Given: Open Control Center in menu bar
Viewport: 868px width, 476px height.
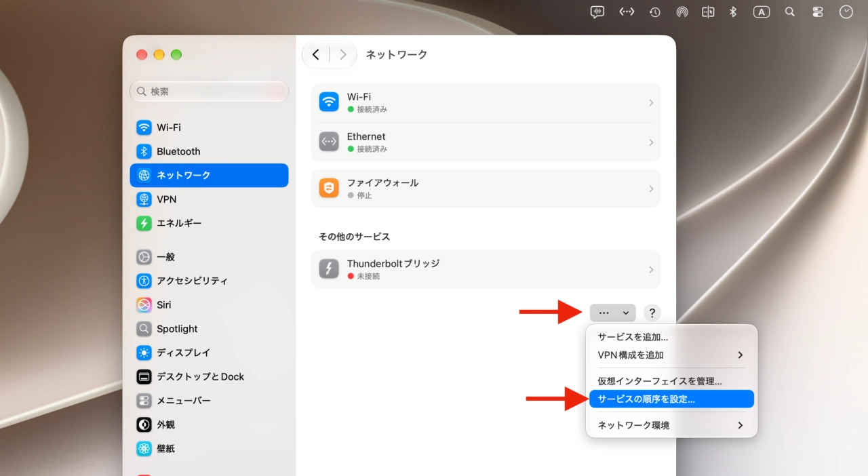Looking at the screenshot, I should point(818,12).
